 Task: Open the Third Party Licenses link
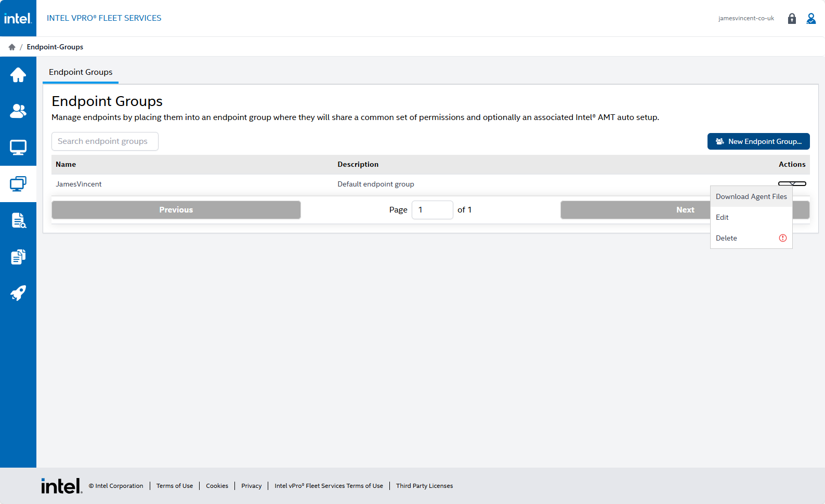[424, 486]
